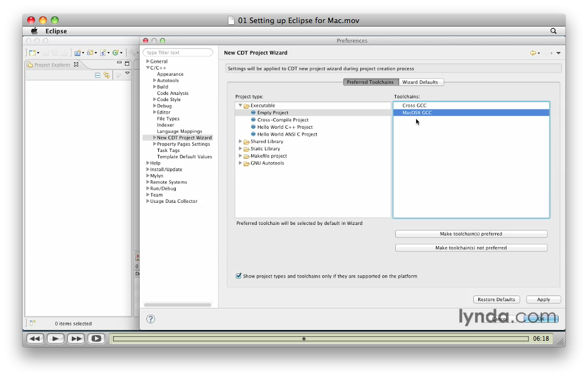The width and height of the screenshot is (588, 378).
Task: Click the New C/C++ Project icon
Action: point(77,53)
